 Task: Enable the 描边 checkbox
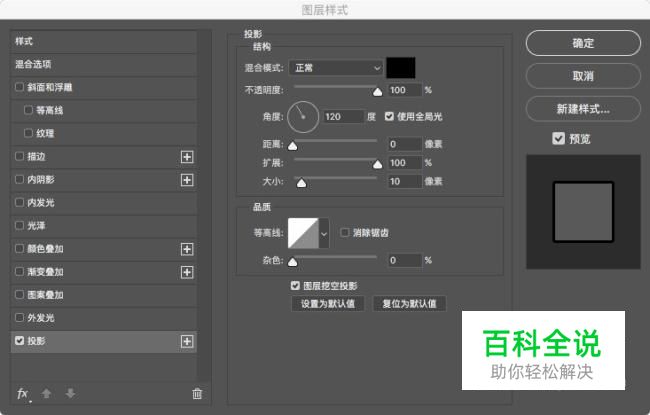click(19, 156)
